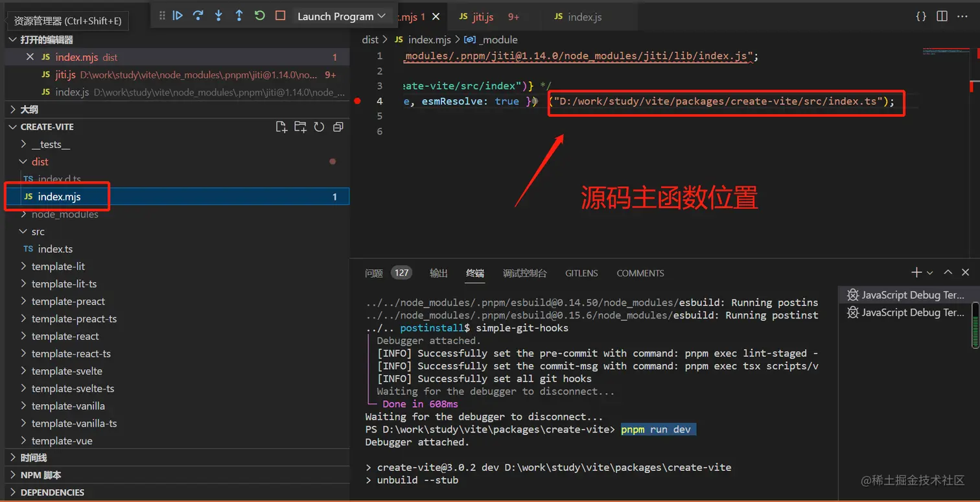
Task: Open the Launch Program configuration dropdown
Action: coord(342,16)
